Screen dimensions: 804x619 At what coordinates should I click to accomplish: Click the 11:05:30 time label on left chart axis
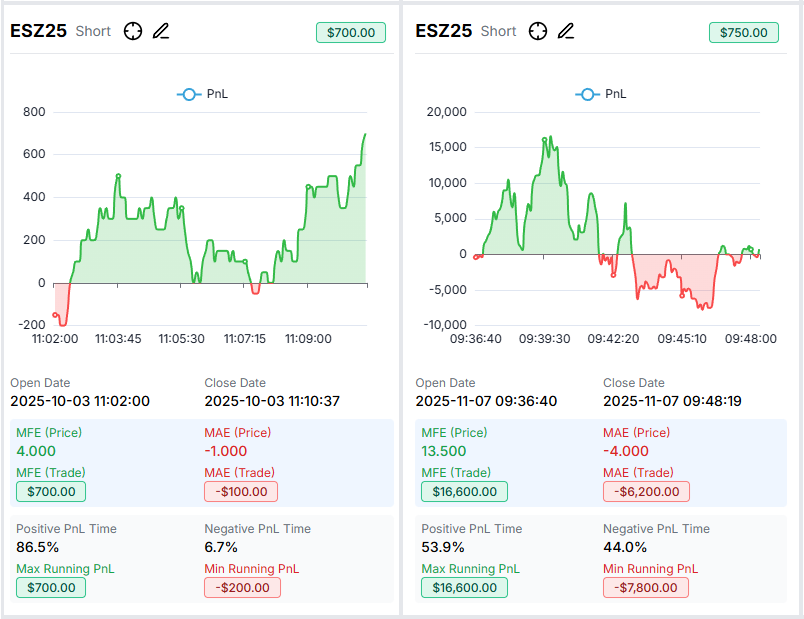(181, 339)
